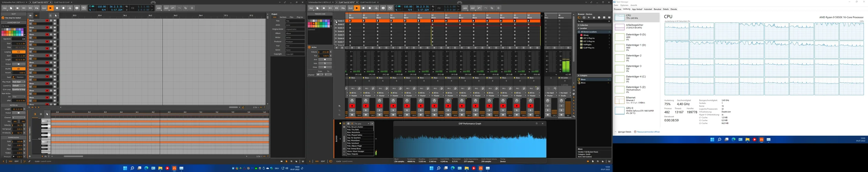868x172 pixels.
Task: Toggle the 'Has stop/rec button' checkbox
Action: click(x=3, y=18)
